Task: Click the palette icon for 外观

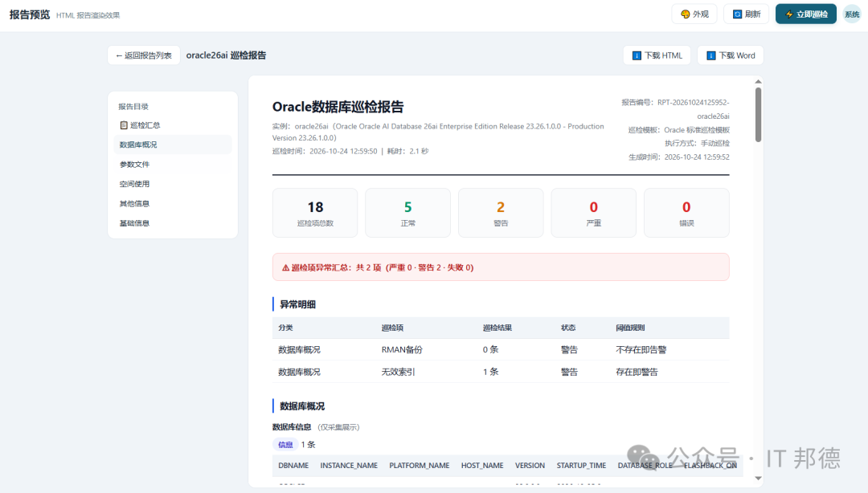Action: click(686, 14)
